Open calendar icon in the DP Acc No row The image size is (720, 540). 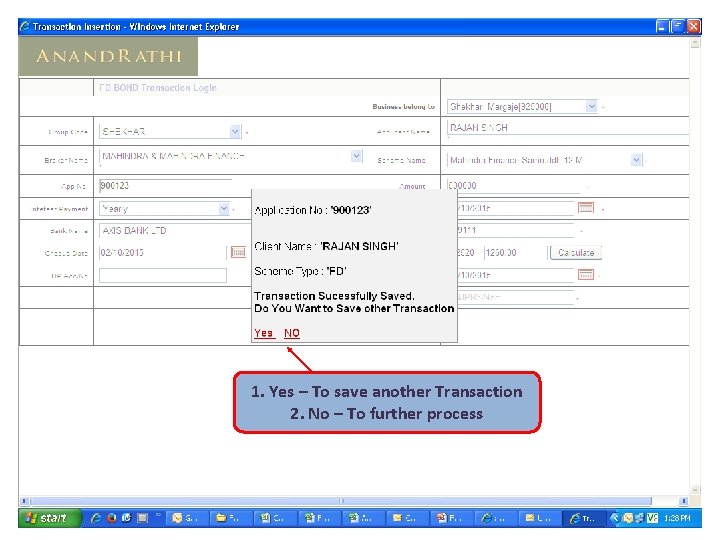(x=586, y=275)
